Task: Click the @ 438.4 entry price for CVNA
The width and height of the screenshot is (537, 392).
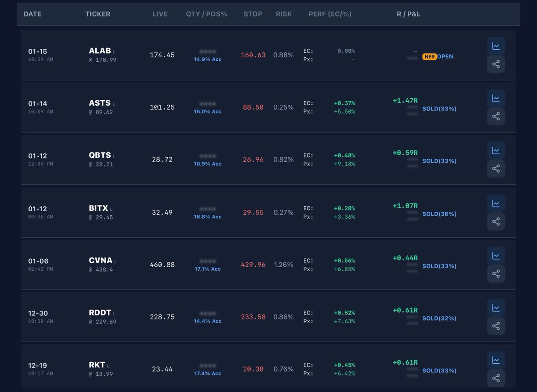Action: pyautogui.click(x=101, y=269)
